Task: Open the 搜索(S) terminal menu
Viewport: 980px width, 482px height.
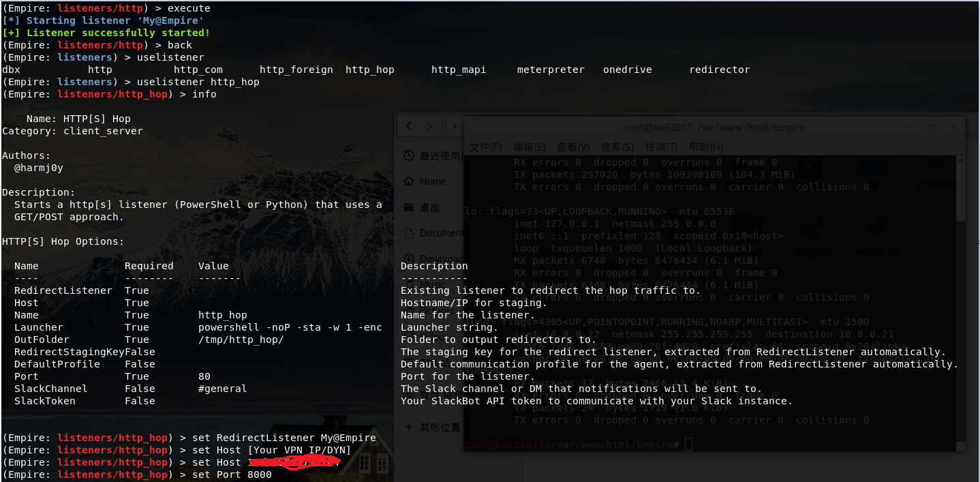Action: click(617, 147)
